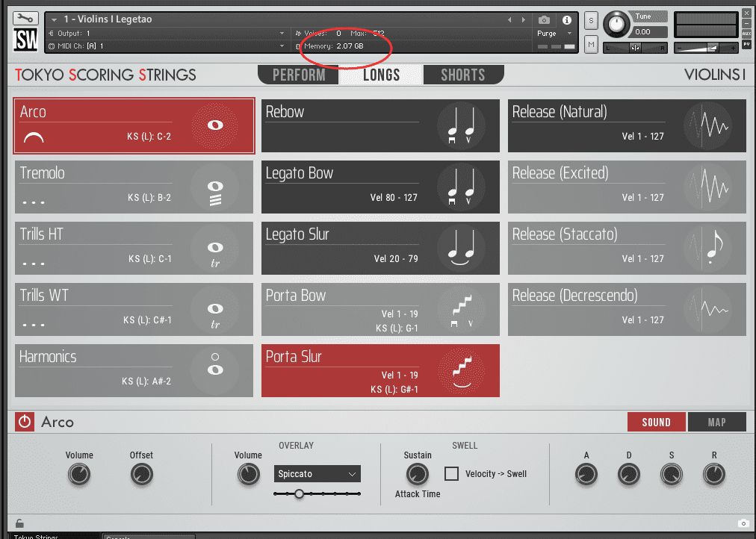Solo the instrument with S button
This screenshot has height=539, width=756.
pyautogui.click(x=591, y=20)
